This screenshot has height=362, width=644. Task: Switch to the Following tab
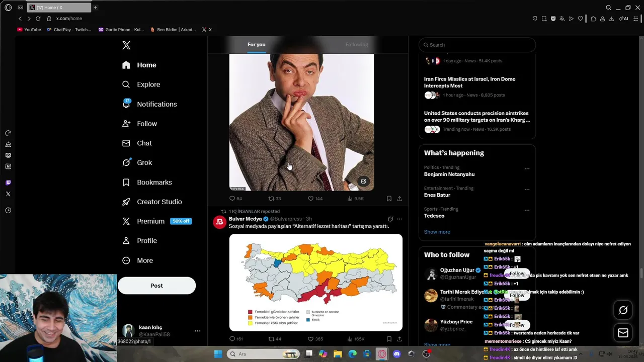click(357, 45)
